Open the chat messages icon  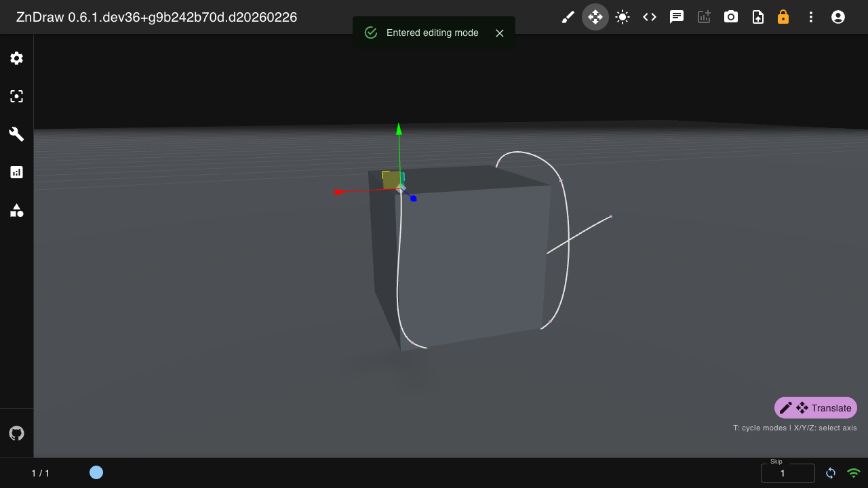pyautogui.click(x=677, y=17)
